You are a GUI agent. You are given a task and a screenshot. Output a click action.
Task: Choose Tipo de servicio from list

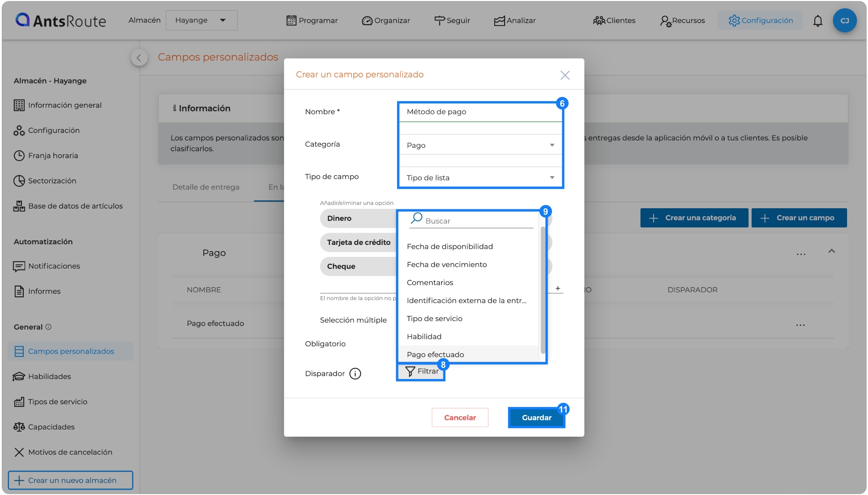pos(468,319)
